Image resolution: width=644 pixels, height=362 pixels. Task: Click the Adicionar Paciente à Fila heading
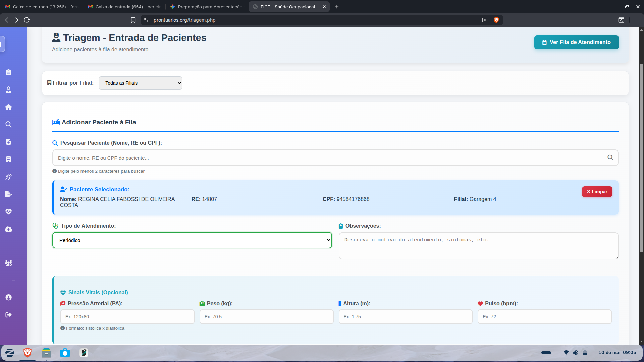(x=94, y=122)
